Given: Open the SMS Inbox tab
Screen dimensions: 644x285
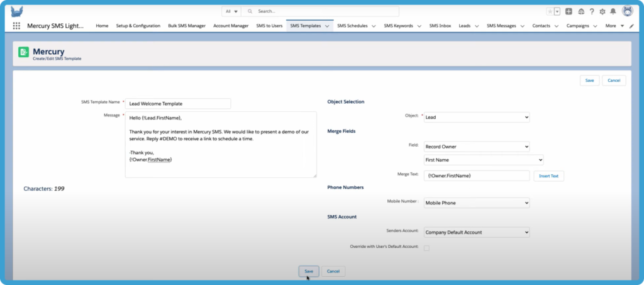Looking at the screenshot, I should coord(440,25).
